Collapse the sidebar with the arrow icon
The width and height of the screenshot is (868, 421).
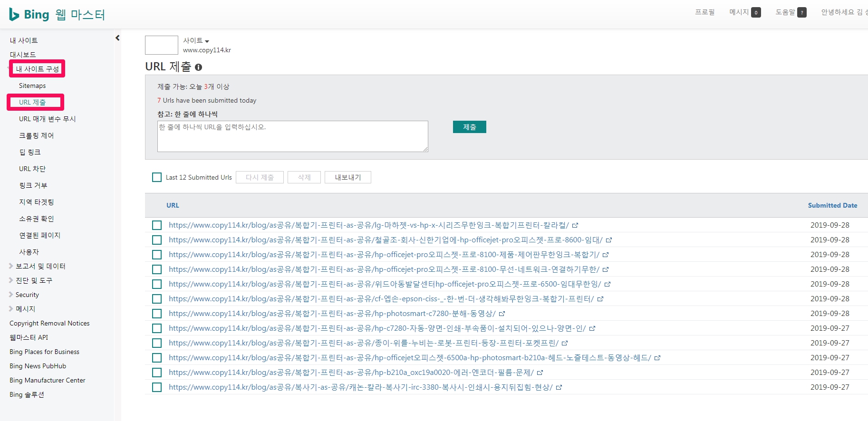[x=117, y=38]
